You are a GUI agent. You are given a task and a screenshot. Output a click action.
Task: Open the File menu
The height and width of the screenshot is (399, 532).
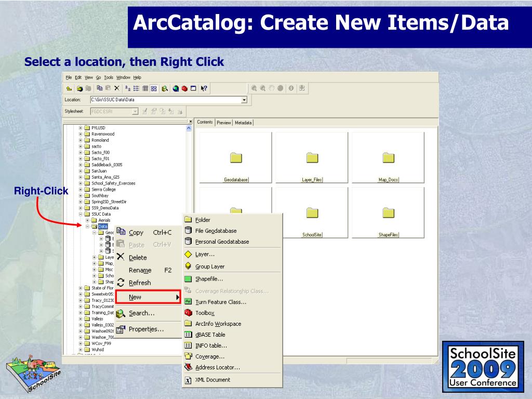pyautogui.click(x=69, y=77)
